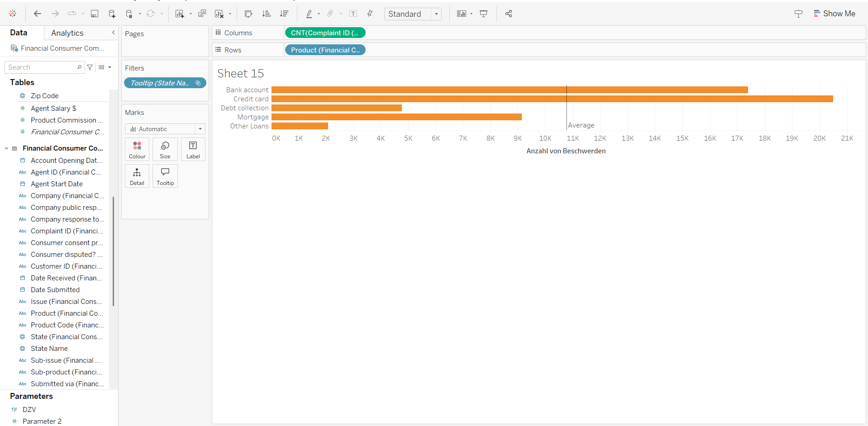
Task: Open the refresh dropdown arrow
Action: click(x=162, y=14)
